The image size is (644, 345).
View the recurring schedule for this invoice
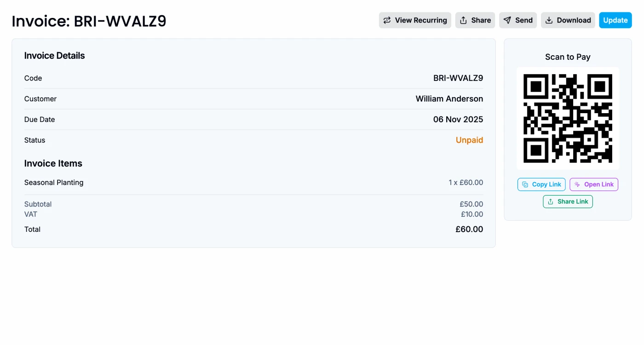pyautogui.click(x=415, y=20)
